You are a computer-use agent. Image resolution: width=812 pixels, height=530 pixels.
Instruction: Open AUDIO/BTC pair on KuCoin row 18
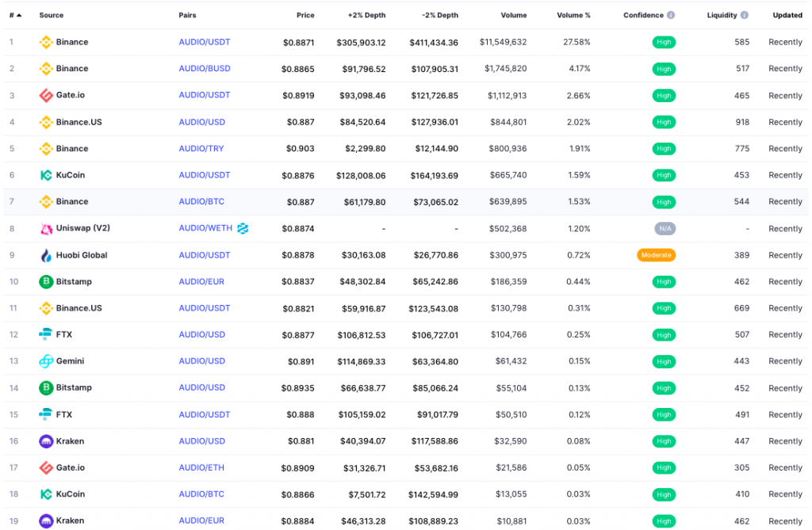201,494
